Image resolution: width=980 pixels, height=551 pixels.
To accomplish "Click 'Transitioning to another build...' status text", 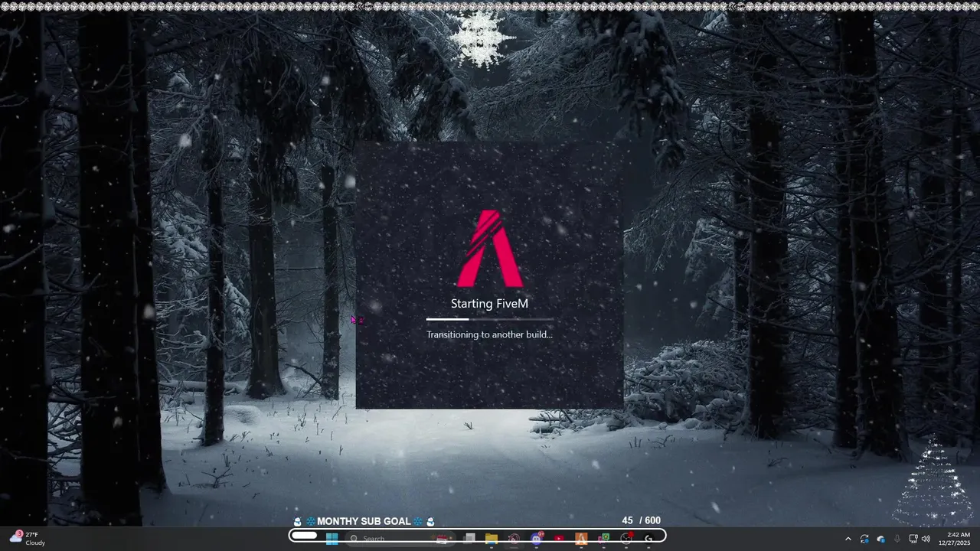I will coord(489,334).
